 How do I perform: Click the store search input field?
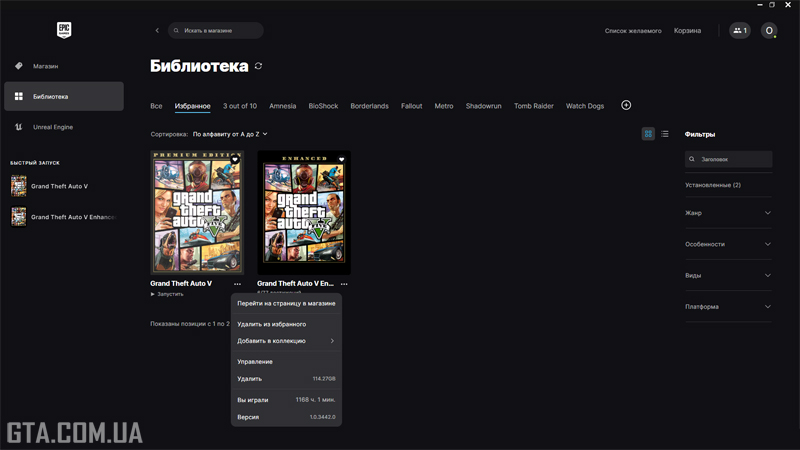[220, 31]
